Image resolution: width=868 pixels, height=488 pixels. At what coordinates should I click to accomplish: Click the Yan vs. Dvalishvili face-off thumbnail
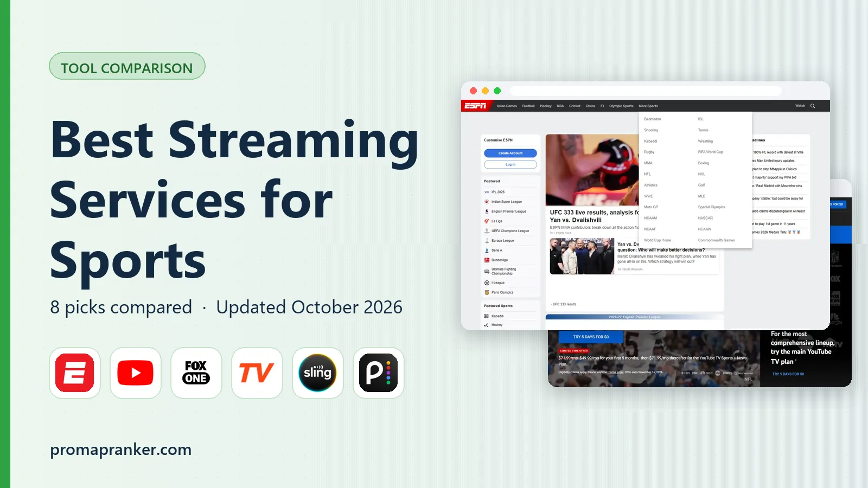(x=582, y=256)
